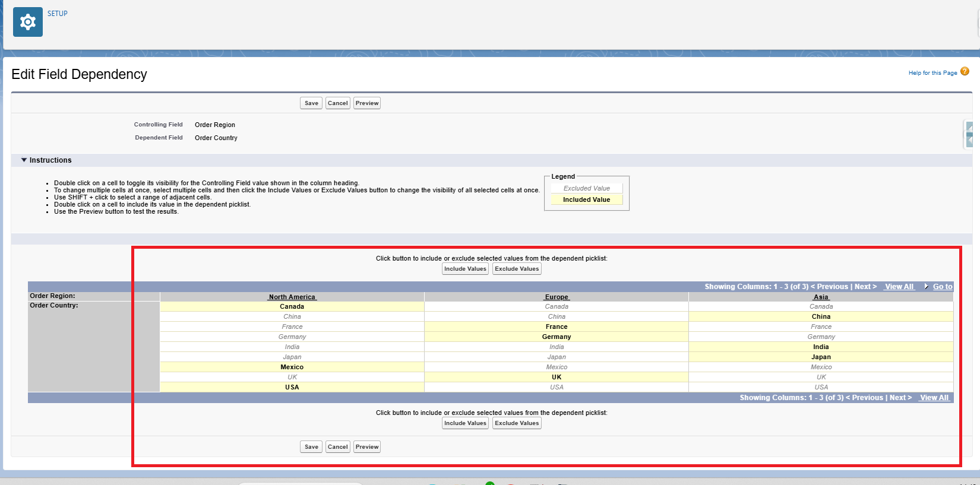Click the Asia column heading
The image size is (980, 485).
(821, 297)
